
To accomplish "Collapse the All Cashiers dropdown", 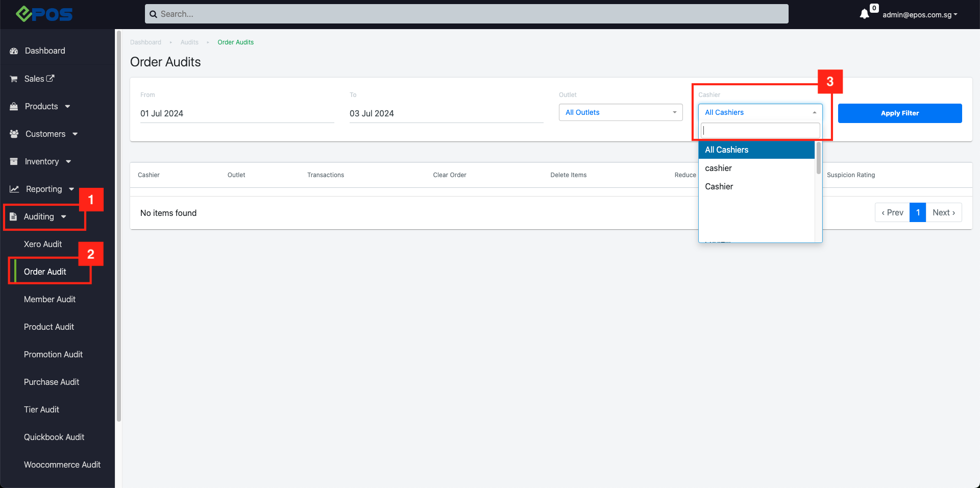I will click(x=759, y=112).
